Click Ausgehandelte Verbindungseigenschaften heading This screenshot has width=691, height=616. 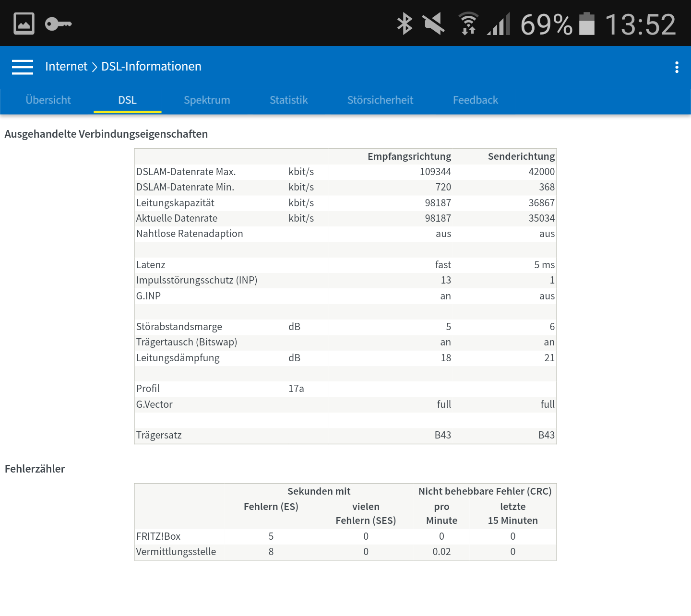click(106, 134)
